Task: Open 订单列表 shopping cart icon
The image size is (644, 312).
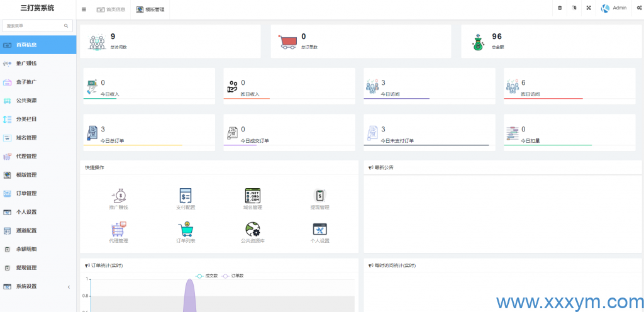Action: pos(185,230)
